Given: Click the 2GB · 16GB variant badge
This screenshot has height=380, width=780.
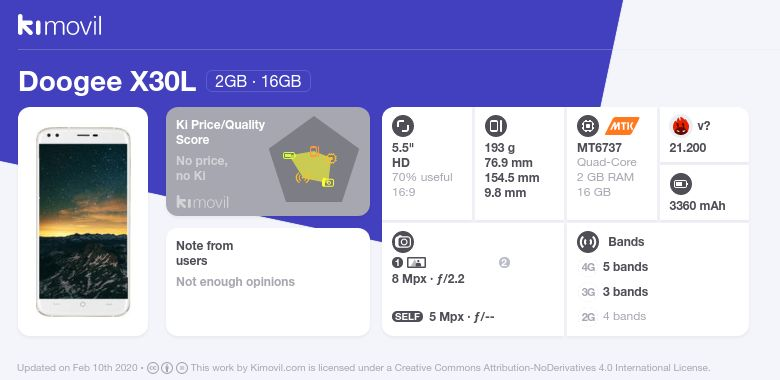Looking at the screenshot, I should [258, 81].
